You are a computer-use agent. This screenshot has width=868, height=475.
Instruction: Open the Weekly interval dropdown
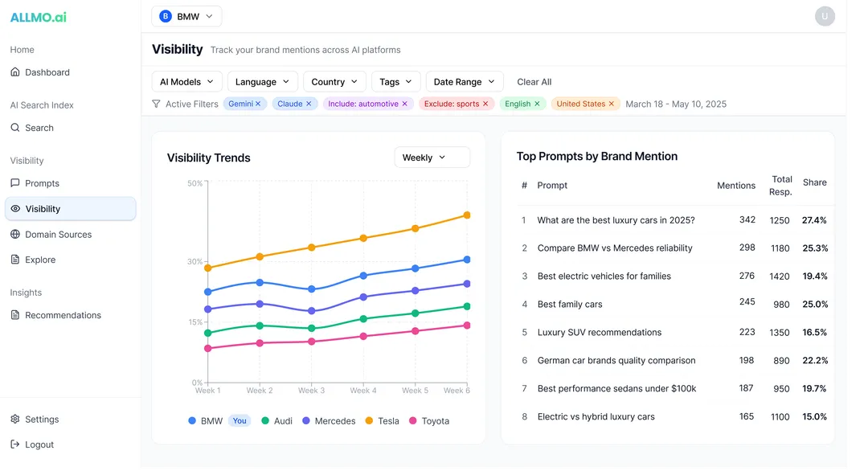432,158
